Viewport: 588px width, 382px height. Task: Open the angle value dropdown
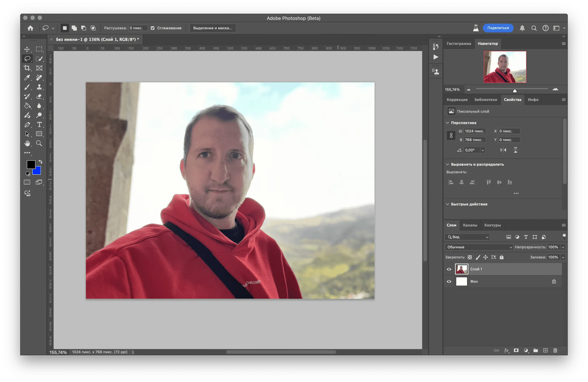tap(483, 150)
